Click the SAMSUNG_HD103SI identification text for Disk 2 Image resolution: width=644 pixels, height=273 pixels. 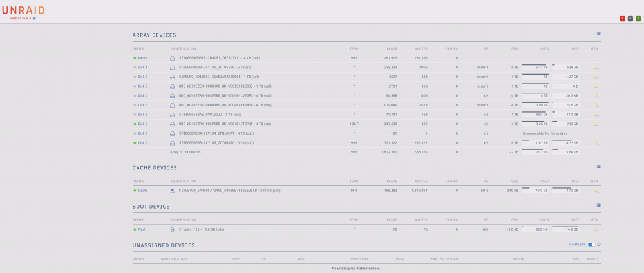coord(220,77)
